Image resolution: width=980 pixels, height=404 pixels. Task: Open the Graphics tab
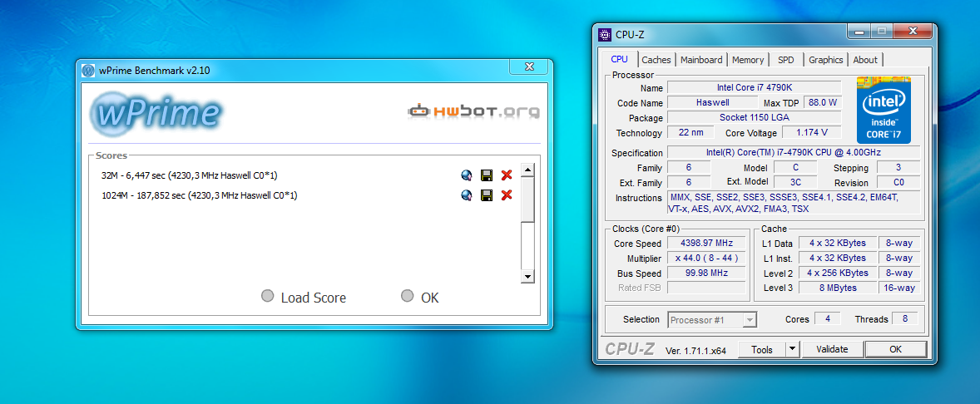pos(825,60)
